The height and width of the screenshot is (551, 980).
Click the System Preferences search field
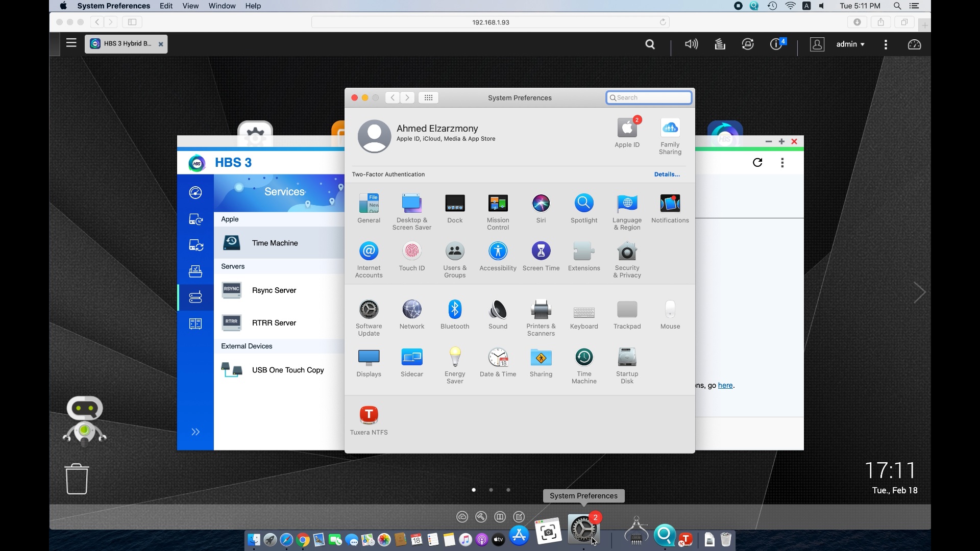coord(649,97)
